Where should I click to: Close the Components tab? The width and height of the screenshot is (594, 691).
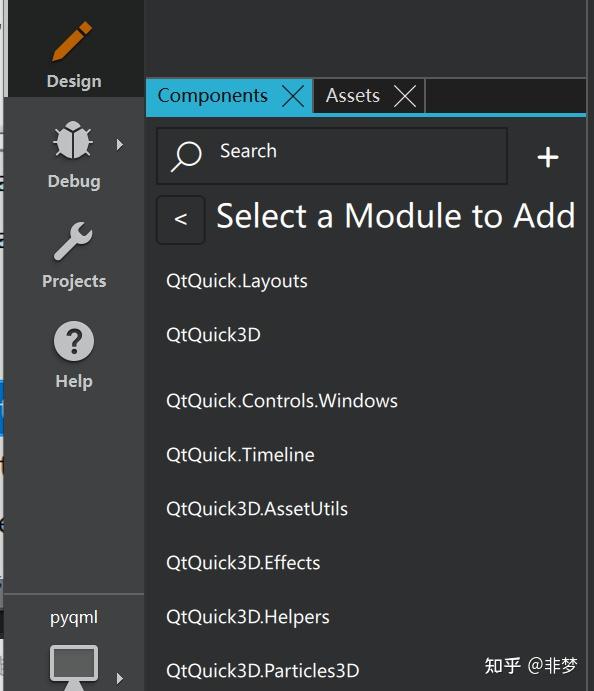[293, 96]
